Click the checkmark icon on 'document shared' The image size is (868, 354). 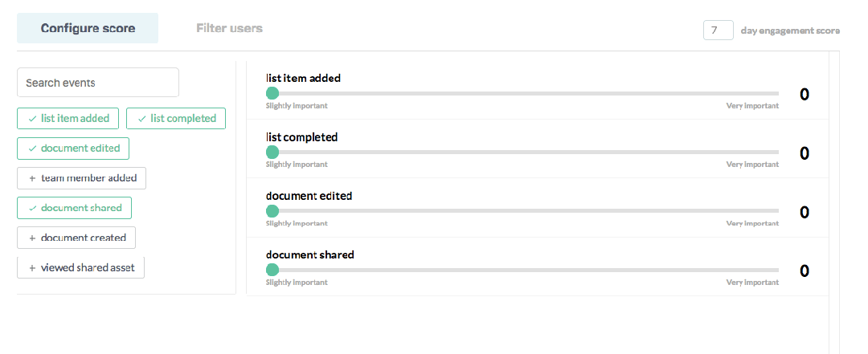click(32, 208)
